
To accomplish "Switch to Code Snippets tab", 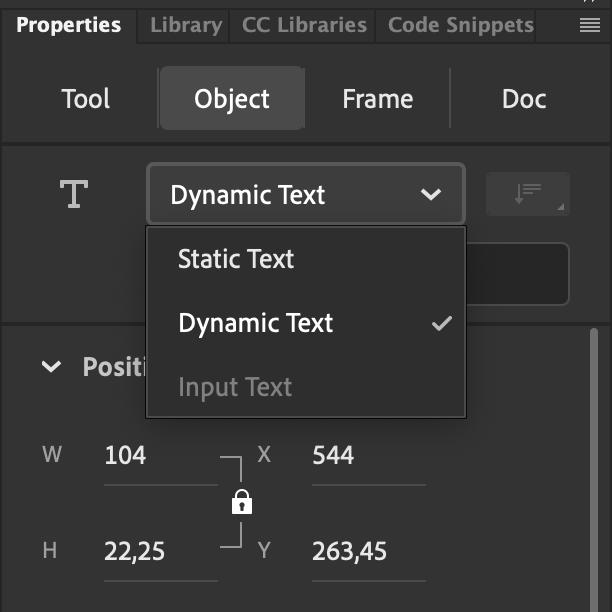I will 460,26.
